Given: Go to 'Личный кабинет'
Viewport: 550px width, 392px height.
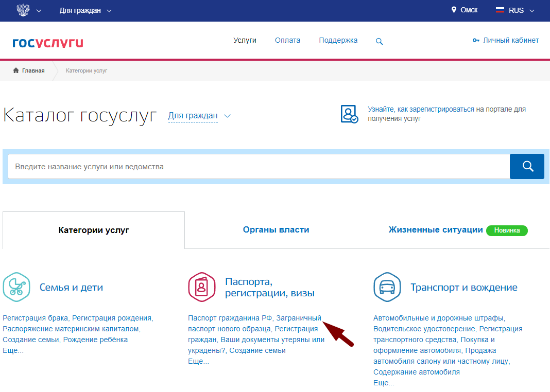Looking at the screenshot, I should pyautogui.click(x=506, y=40).
